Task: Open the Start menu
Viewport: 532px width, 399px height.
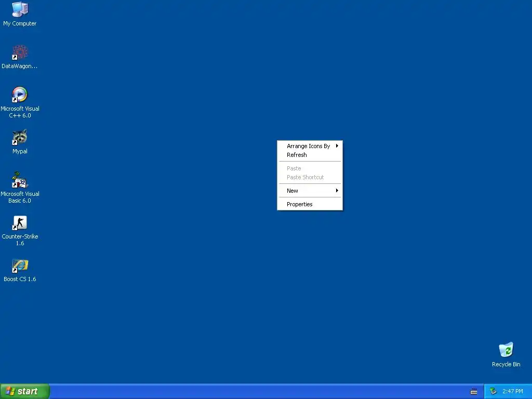Action: tap(25, 391)
